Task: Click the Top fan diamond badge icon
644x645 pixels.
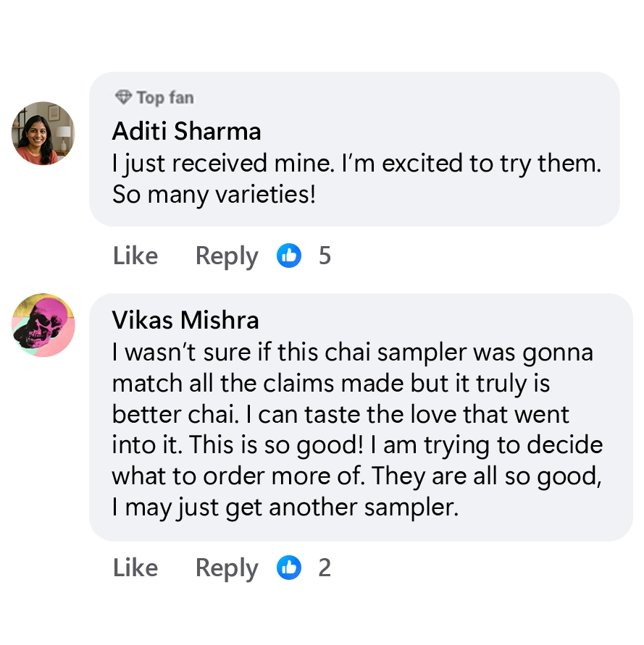Action: point(123,97)
